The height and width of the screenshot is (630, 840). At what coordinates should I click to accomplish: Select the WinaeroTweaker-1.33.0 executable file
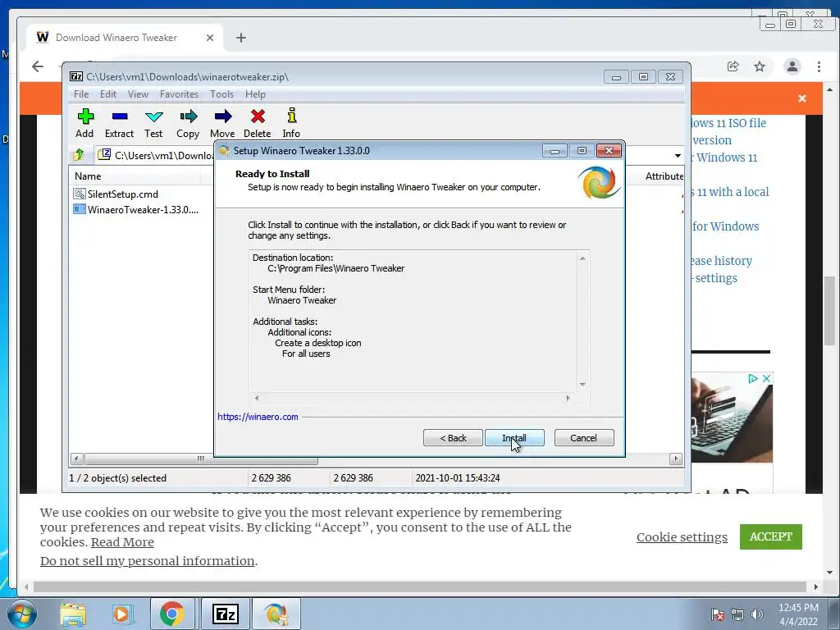tap(136, 209)
